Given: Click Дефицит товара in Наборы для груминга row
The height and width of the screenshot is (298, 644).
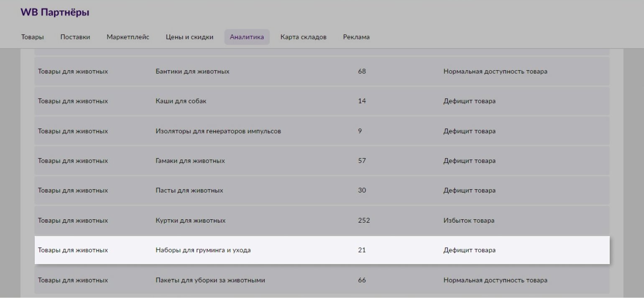Looking at the screenshot, I should [470, 250].
